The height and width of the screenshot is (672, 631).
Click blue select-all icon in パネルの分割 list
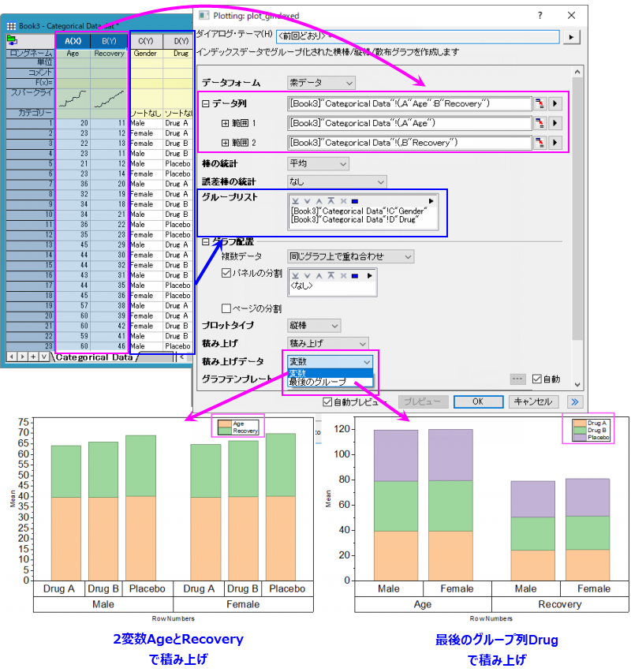click(x=355, y=276)
